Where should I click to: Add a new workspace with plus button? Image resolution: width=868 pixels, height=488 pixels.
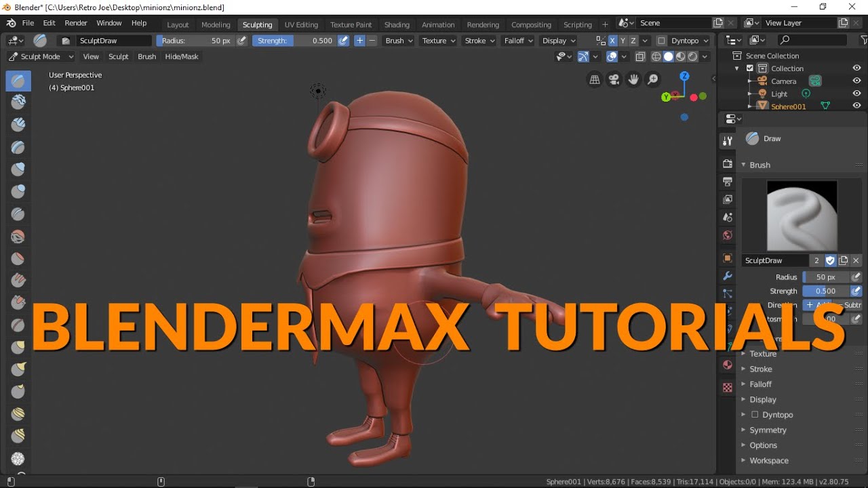(606, 25)
